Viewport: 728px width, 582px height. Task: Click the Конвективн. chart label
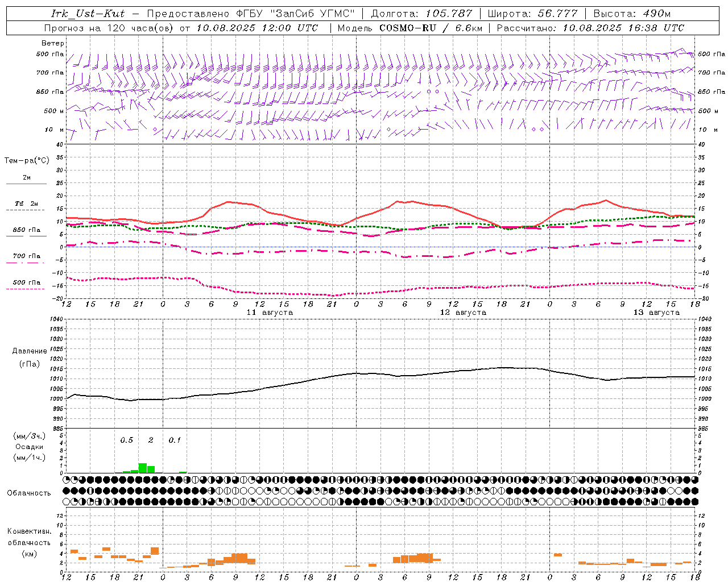click(x=30, y=531)
